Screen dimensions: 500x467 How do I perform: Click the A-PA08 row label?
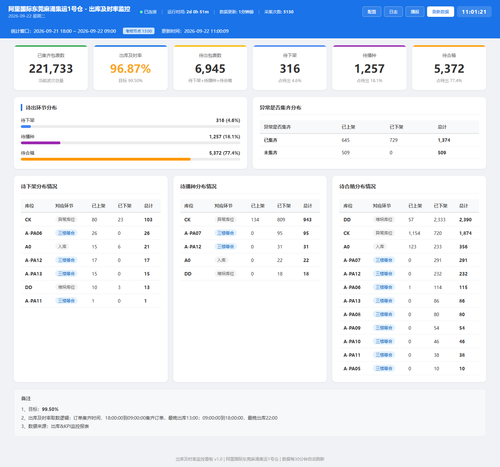tap(352, 314)
